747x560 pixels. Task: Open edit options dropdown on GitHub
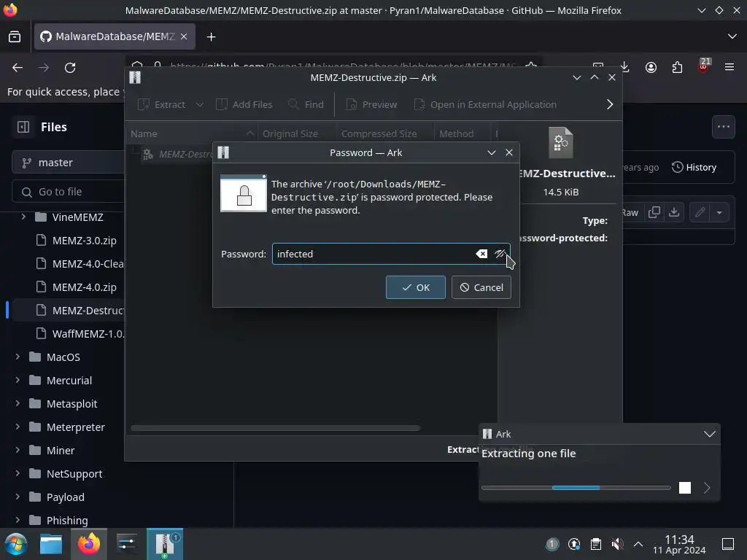coord(719,212)
